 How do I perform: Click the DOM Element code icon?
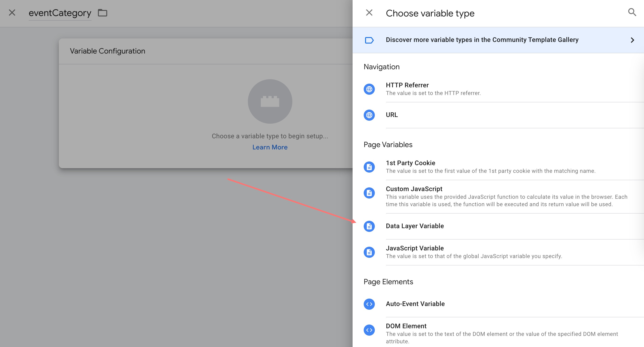coord(369,330)
